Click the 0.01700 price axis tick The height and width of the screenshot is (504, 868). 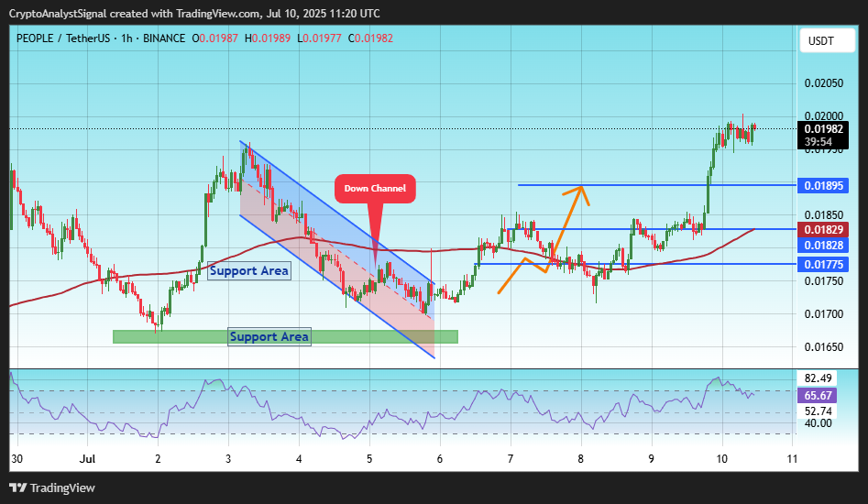[x=824, y=314]
